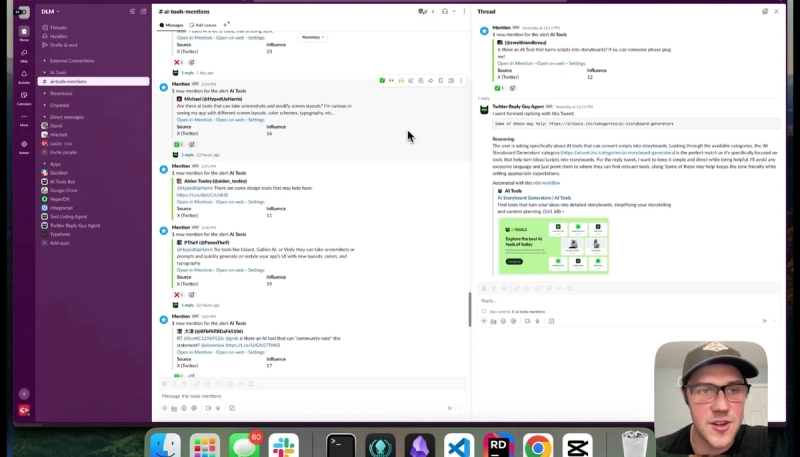This screenshot has width=800, height=457.
Task: Open DMs in the left rail
Action: 24,55
